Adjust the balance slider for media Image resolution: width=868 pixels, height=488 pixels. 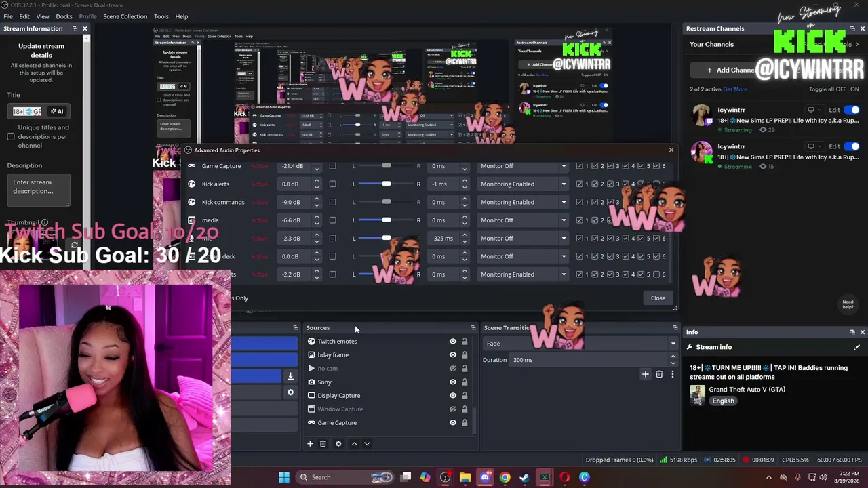(x=386, y=220)
